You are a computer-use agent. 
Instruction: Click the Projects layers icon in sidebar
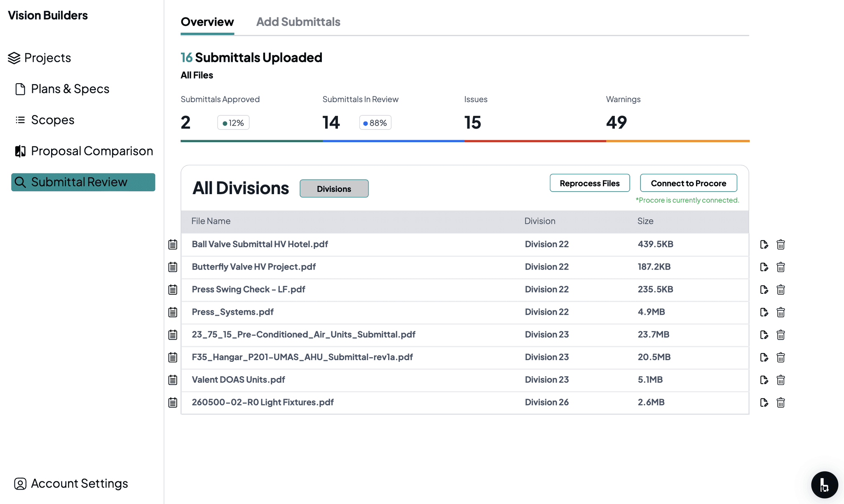(x=14, y=58)
